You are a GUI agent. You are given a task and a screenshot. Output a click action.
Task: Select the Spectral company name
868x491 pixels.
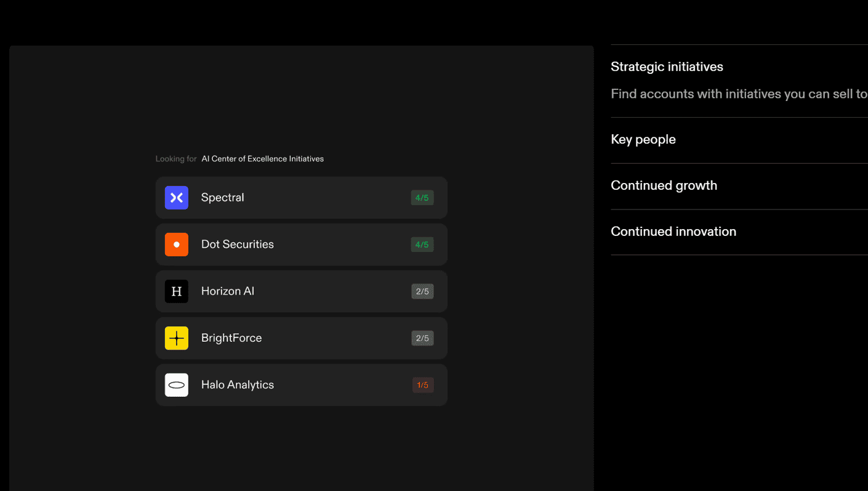222,198
